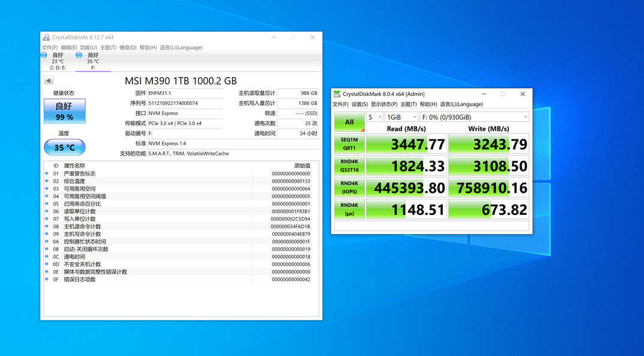The height and width of the screenshot is (356, 644).
Task: Open 帮助(H) menu in CrystalDiskInfo
Action: [148, 47]
